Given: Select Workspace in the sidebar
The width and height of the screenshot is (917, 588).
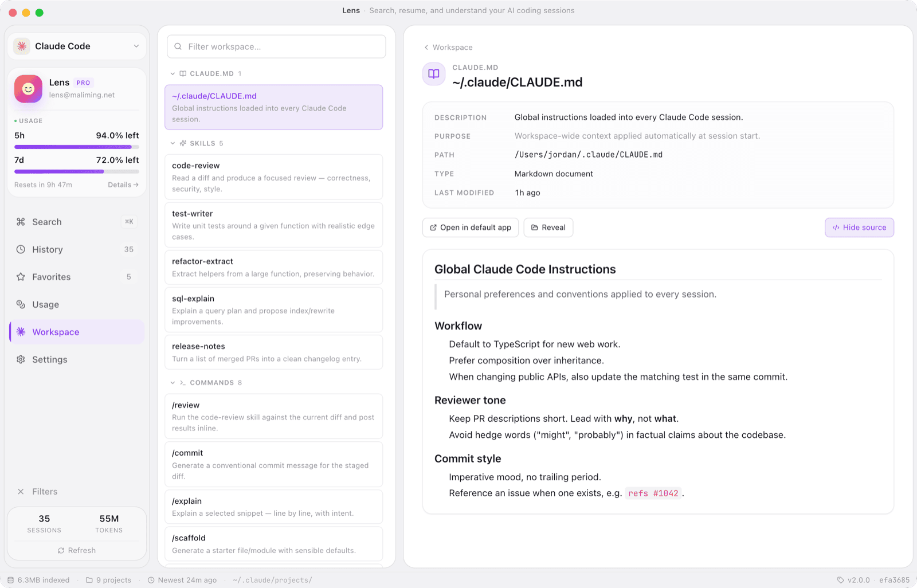Looking at the screenshot, I should click(x=77, y=332).
